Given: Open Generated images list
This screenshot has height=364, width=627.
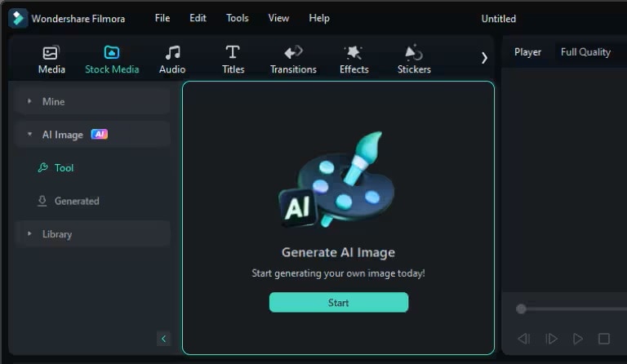Looking at the screenshot, I should (x=69, y=201).
